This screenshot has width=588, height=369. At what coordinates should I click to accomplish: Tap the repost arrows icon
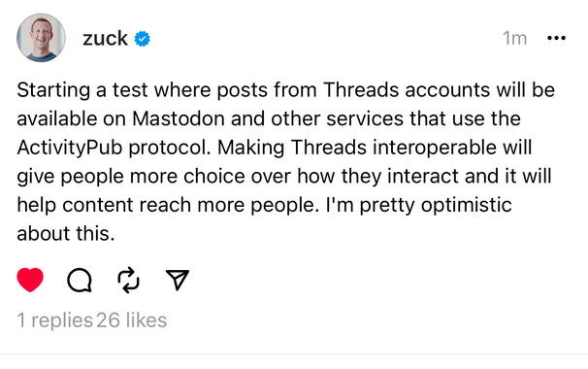pyautogui.click(x=129, y=280)
